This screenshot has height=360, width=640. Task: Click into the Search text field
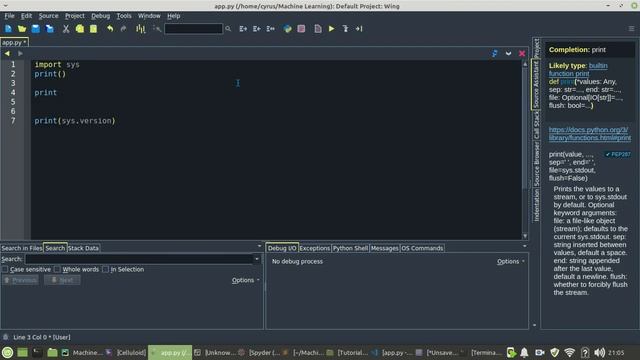pos(139,259)
